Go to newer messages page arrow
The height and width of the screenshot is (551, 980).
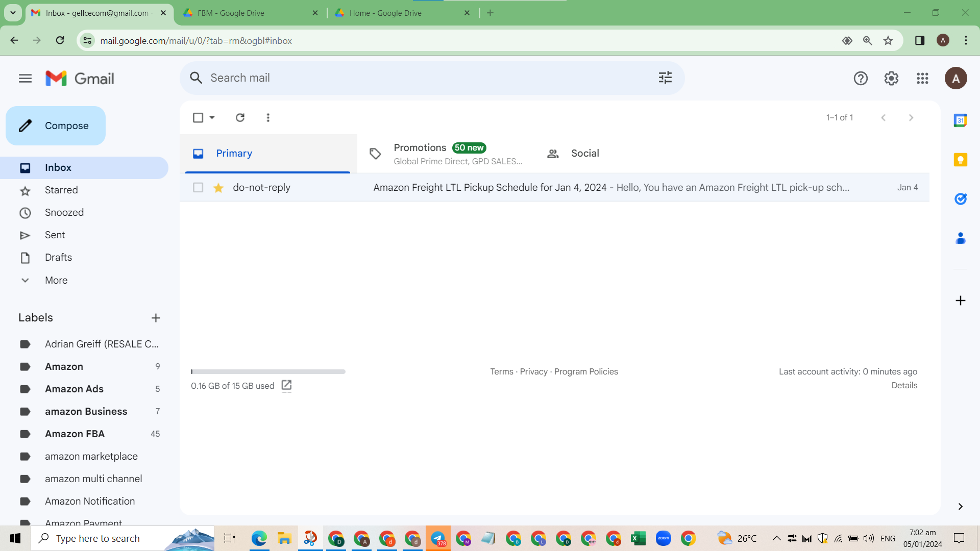coord(883,118)
